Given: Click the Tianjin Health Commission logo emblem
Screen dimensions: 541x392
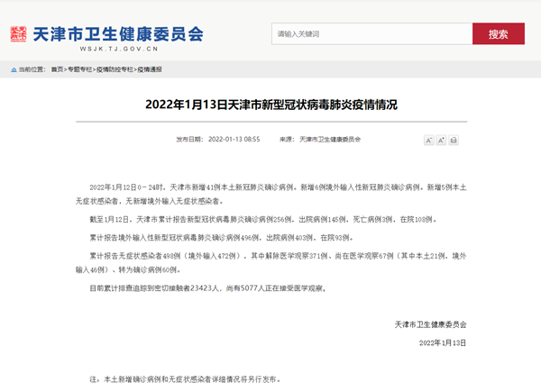Looking at the screenshot, I should click(19, 34).
